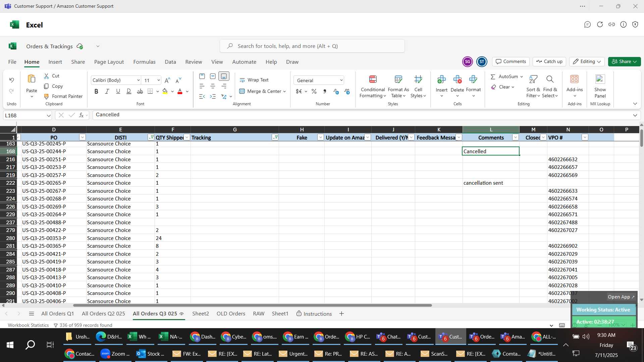Apply Strikethrough formatting
Viewport: 644px width, 362px height.
click(x=140, y=91)
